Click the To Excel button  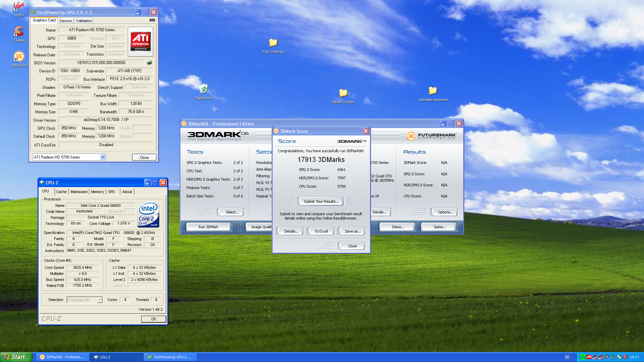coord(321,231)
